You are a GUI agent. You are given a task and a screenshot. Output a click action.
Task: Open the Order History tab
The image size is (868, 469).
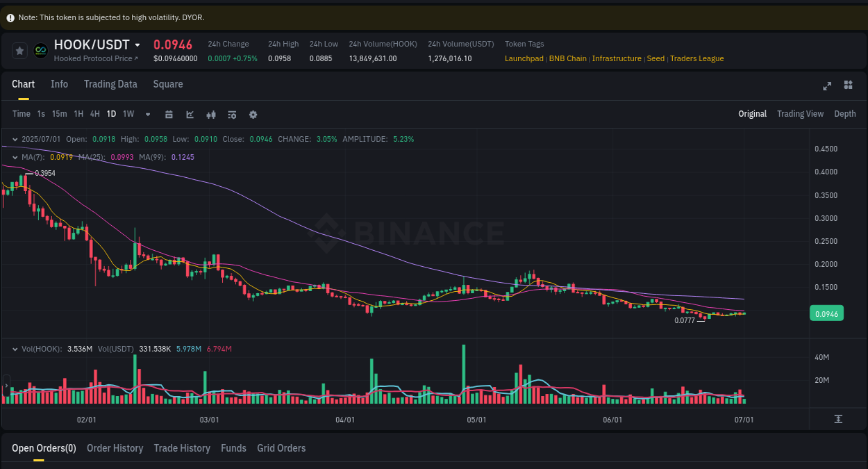coord(115,448)
